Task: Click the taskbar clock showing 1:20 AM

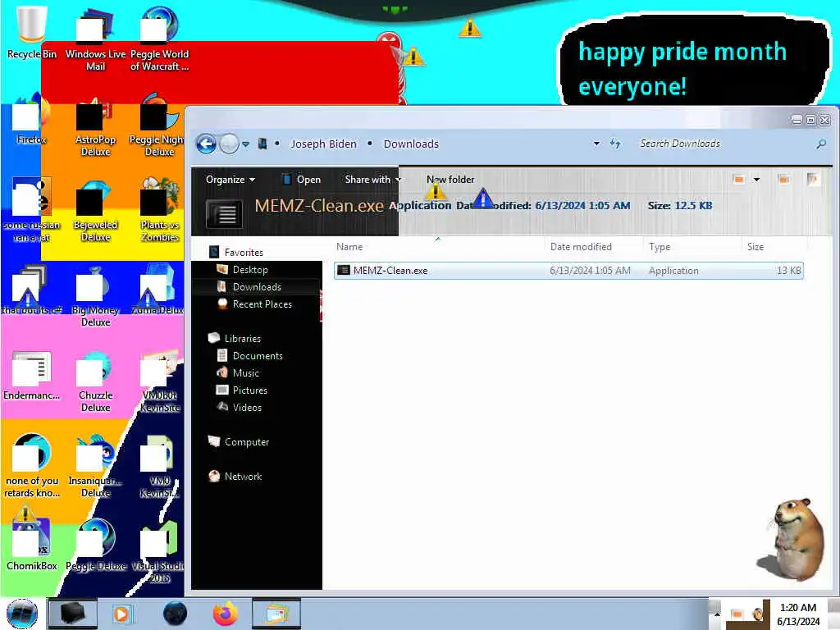Action: [798, 614]
